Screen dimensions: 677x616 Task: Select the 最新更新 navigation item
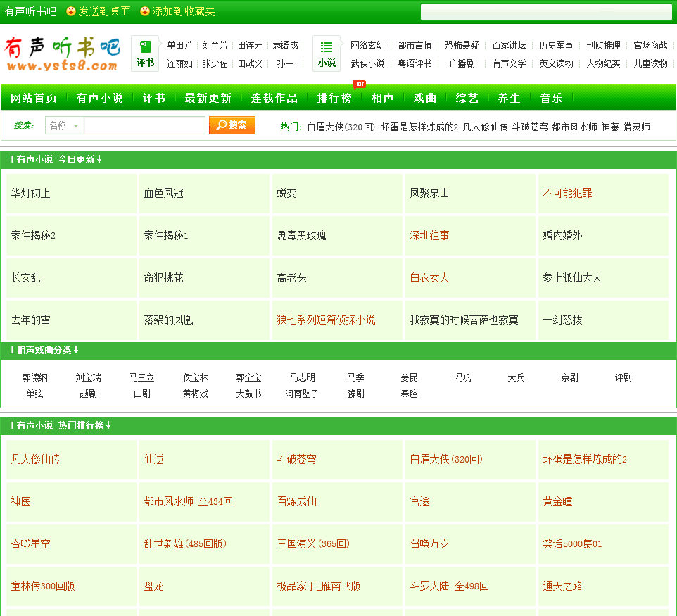click(208, 98)
